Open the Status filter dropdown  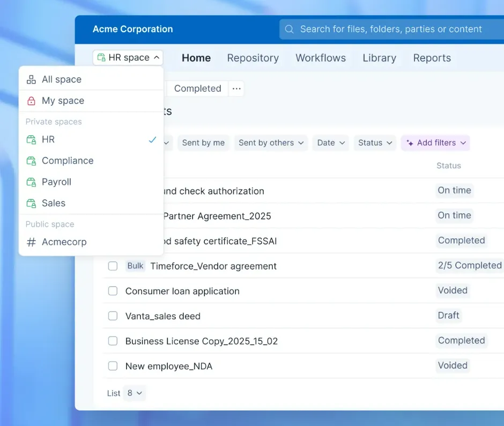(374, 143)
